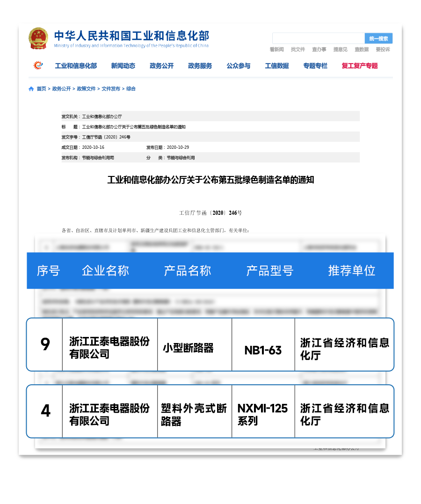
Task: Go to 政策文件 in the breadcrumb
Action: click(x=86, y=89)
